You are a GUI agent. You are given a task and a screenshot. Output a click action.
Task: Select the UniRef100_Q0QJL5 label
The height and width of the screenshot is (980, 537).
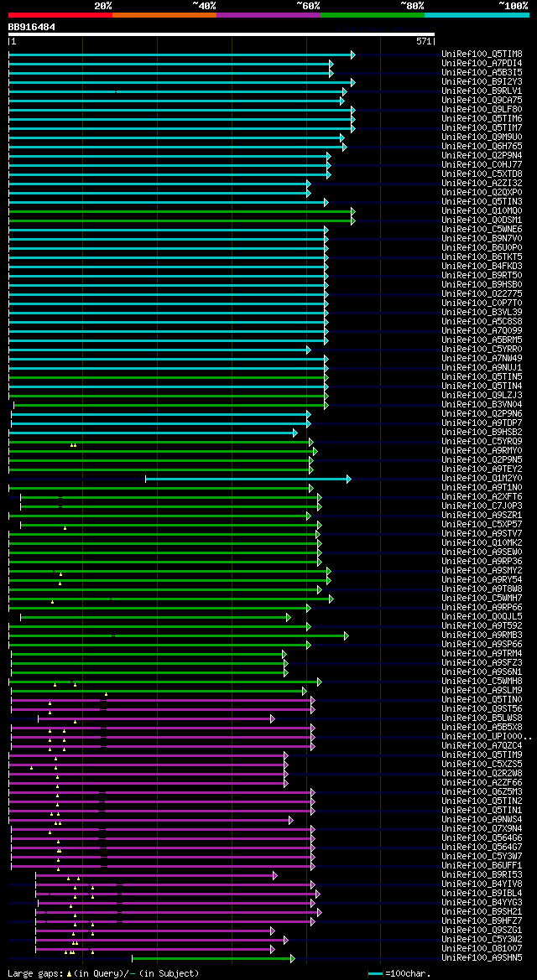[x=482, y=617]
